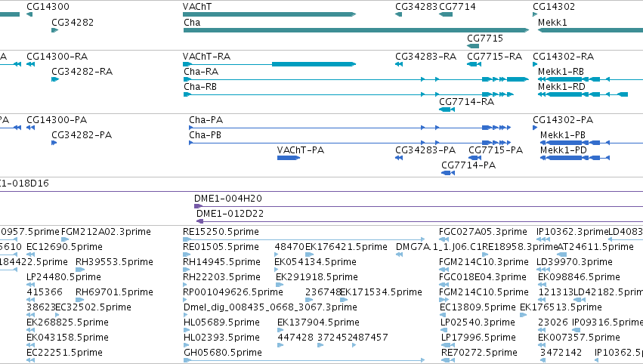This screenshot has height=364, width=643.
Task: Click the DME1-012D22 clone label
Action: point(230,214)
